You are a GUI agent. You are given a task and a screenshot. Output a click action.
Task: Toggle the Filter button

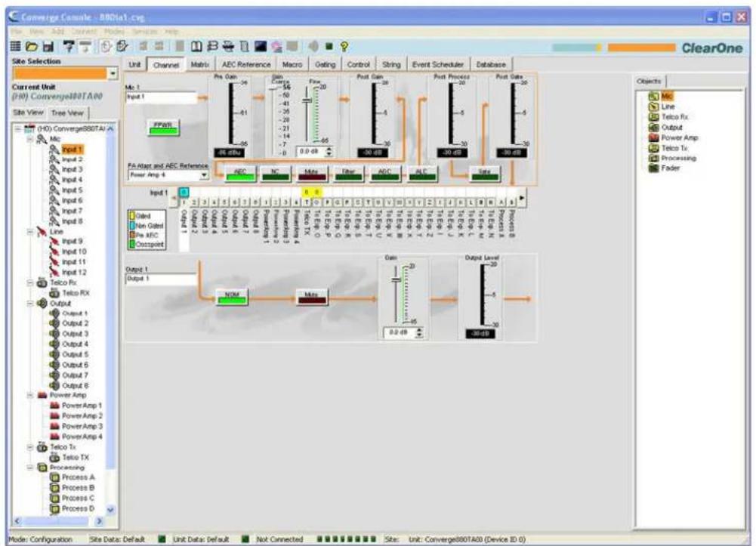(348, 174)
